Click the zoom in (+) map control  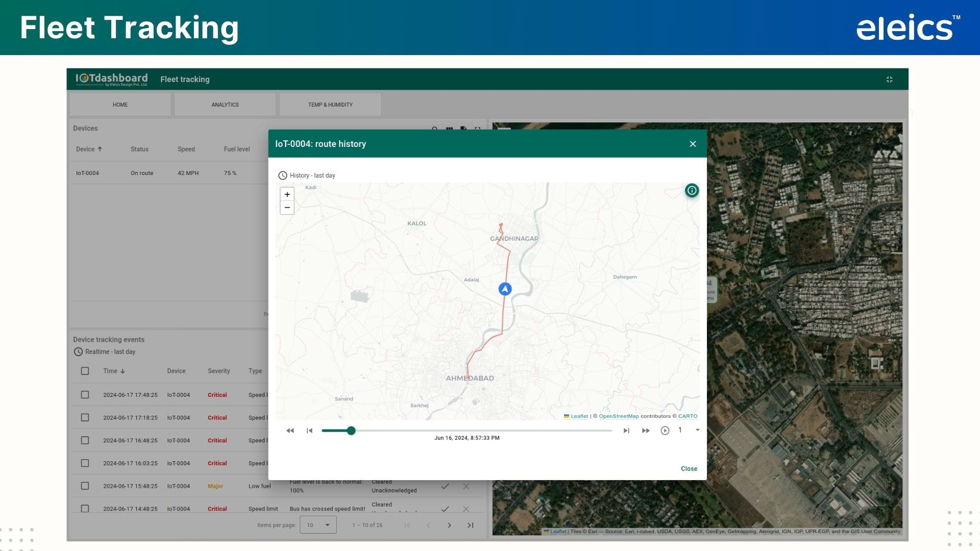click(287, 194)
